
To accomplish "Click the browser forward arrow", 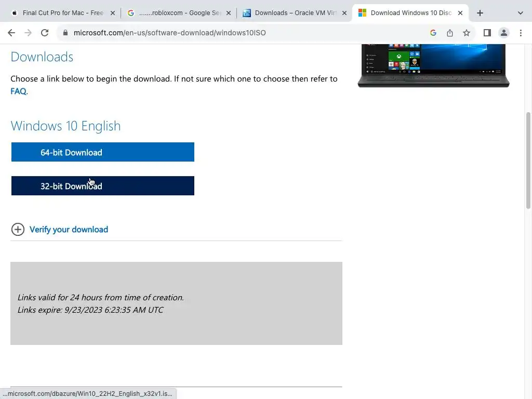I will pos(28,33).
